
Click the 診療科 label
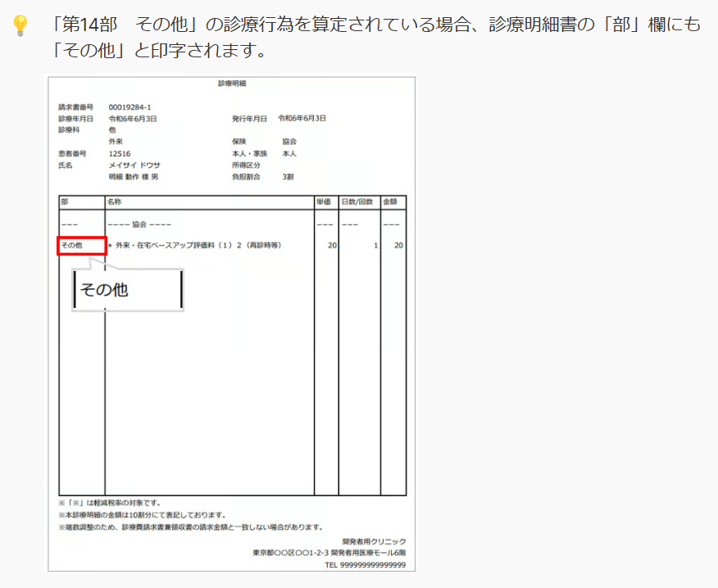coord(69,130)
